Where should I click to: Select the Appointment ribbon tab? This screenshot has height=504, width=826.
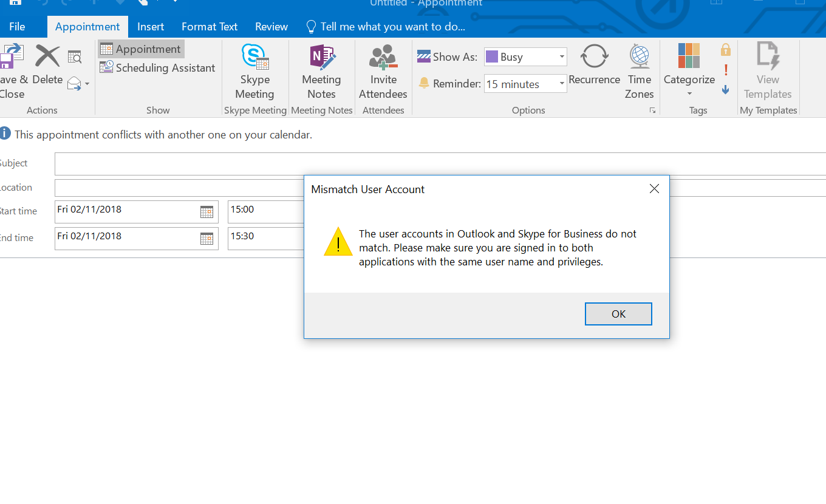point(87,27)
